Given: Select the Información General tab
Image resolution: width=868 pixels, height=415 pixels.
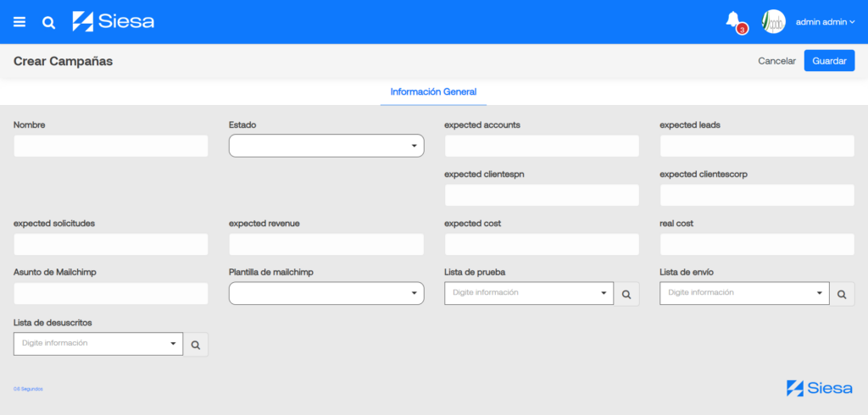Looking at the screenshot, I should (x=433, y=91).
